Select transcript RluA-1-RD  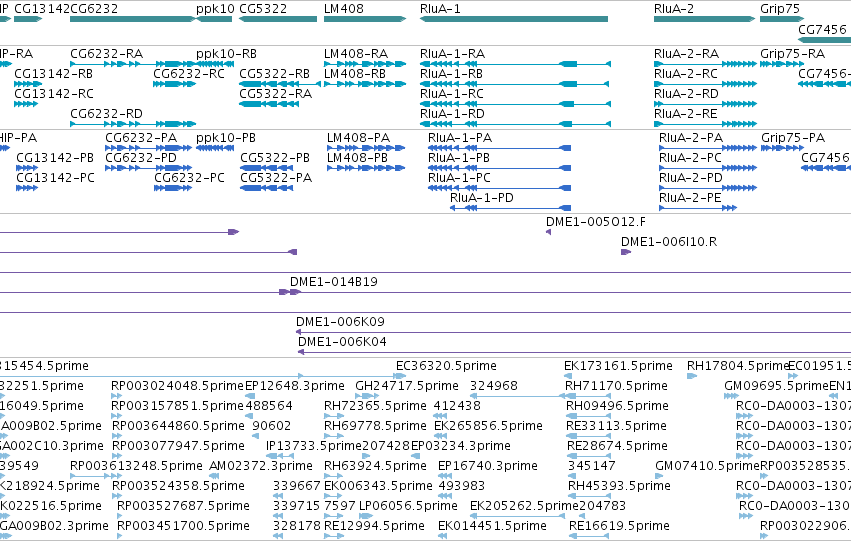(516, 124)
